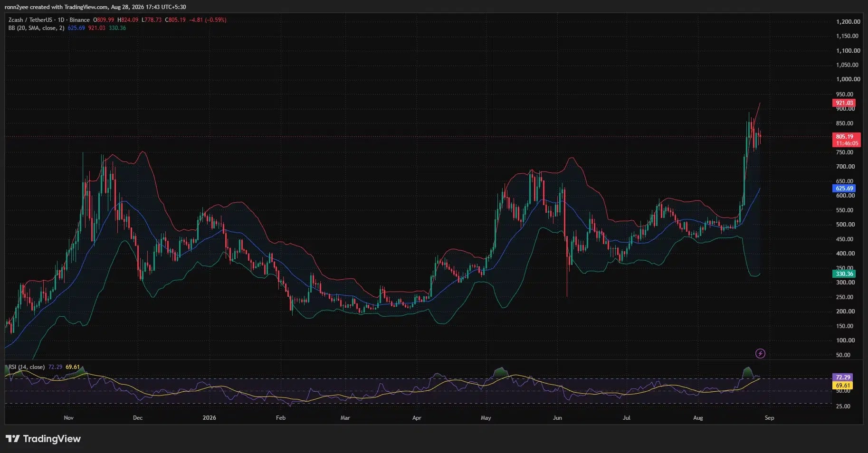Click the 950.00 price axis label
The image size is (868, 453).
[x=845, y=94]
